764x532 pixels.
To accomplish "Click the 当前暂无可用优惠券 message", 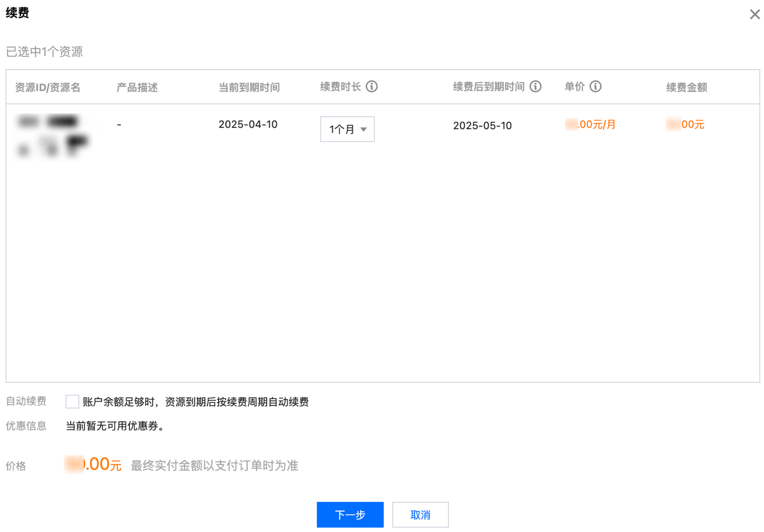I will click(x=115, y=426).
